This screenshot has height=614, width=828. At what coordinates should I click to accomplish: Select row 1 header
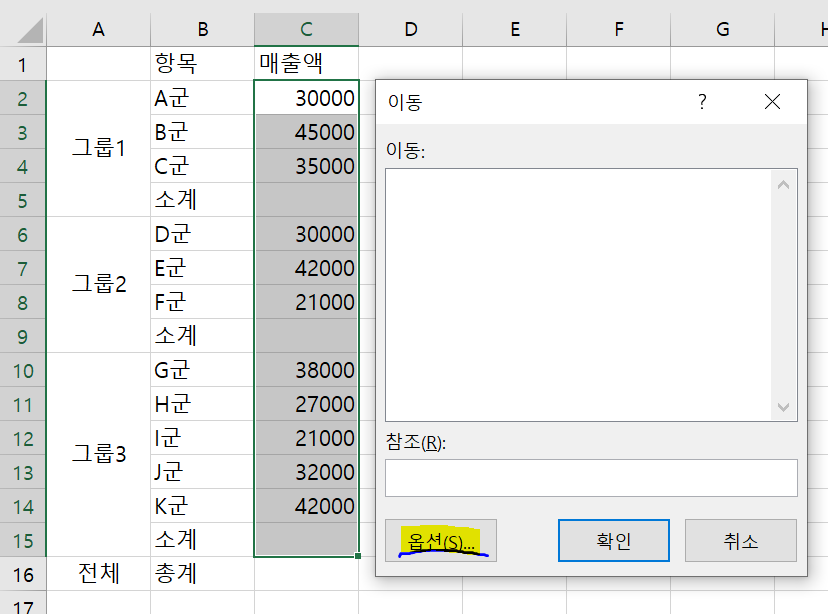(x=23, y=64)
